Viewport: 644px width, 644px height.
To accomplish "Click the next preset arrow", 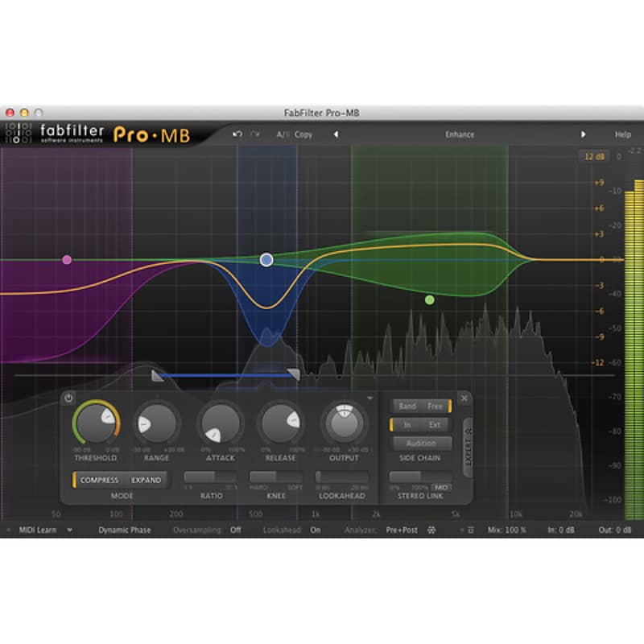I will click(584, 134).
